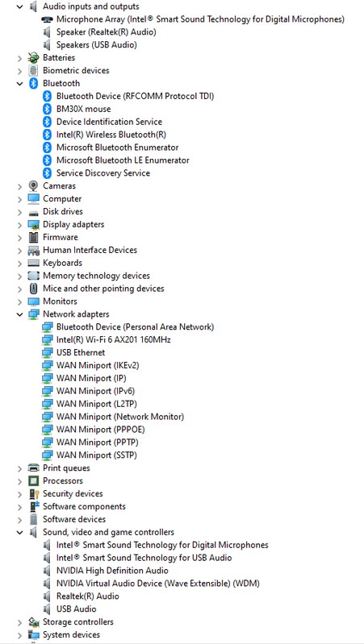Click the Storage controllers icon

pyautogui.click(x=34, y=622)
